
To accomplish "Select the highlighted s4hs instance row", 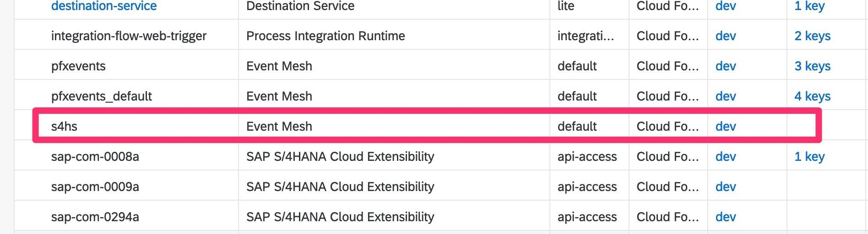I will (64, 127).
